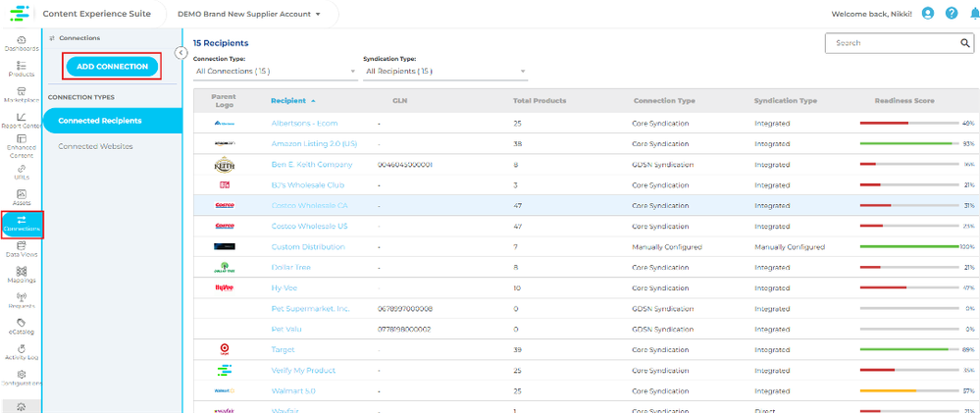Open Report Center in the sidebar
Viewport: 980px width, 414px height.
22,121
